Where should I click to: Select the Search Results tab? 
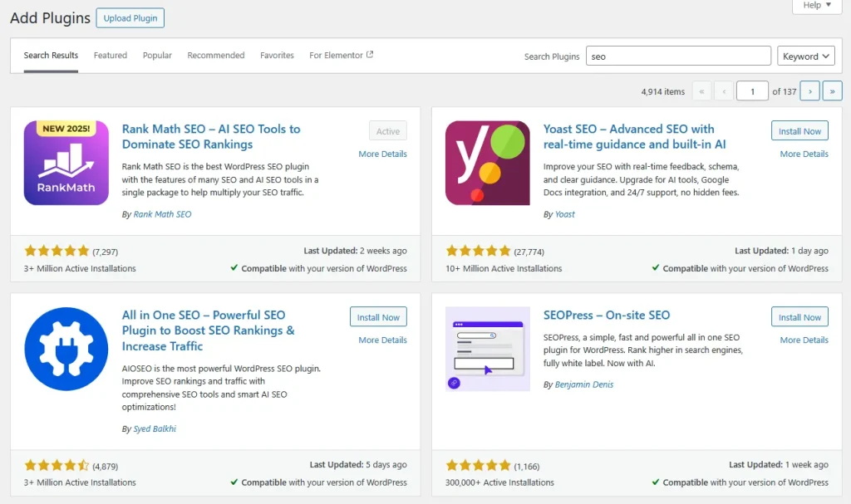coord(51,56)
